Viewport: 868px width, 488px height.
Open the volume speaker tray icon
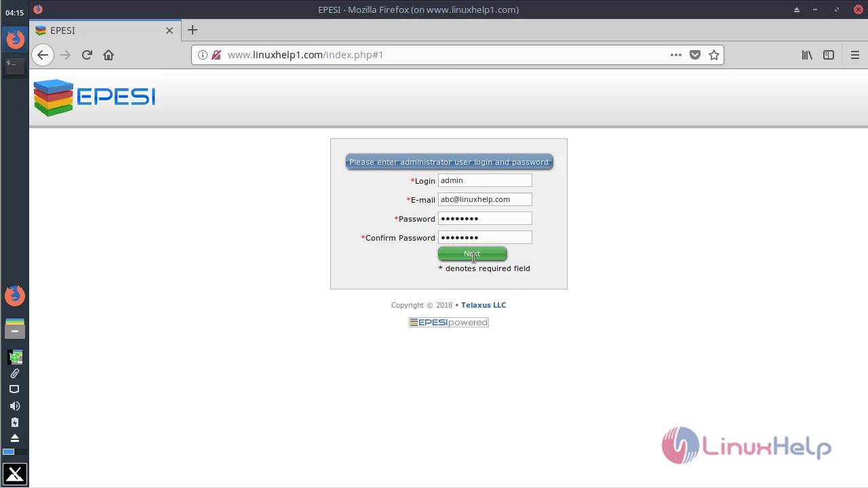click(15, 406)
